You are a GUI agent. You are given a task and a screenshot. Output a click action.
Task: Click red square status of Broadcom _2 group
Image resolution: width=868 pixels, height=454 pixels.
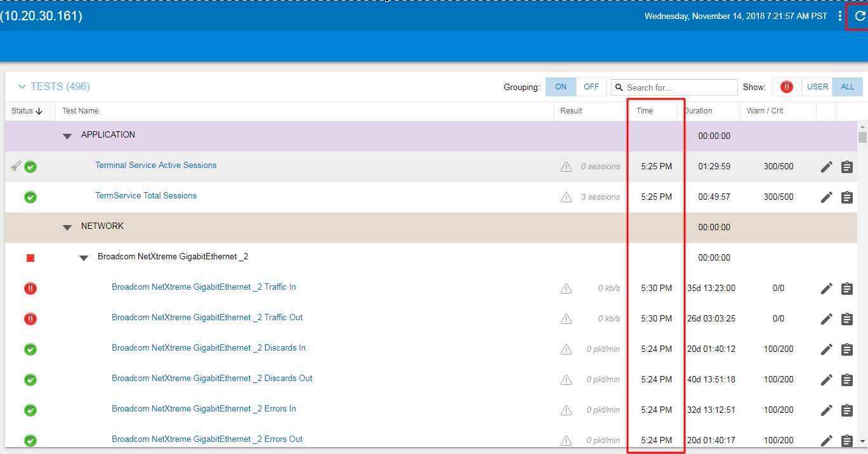30,258
